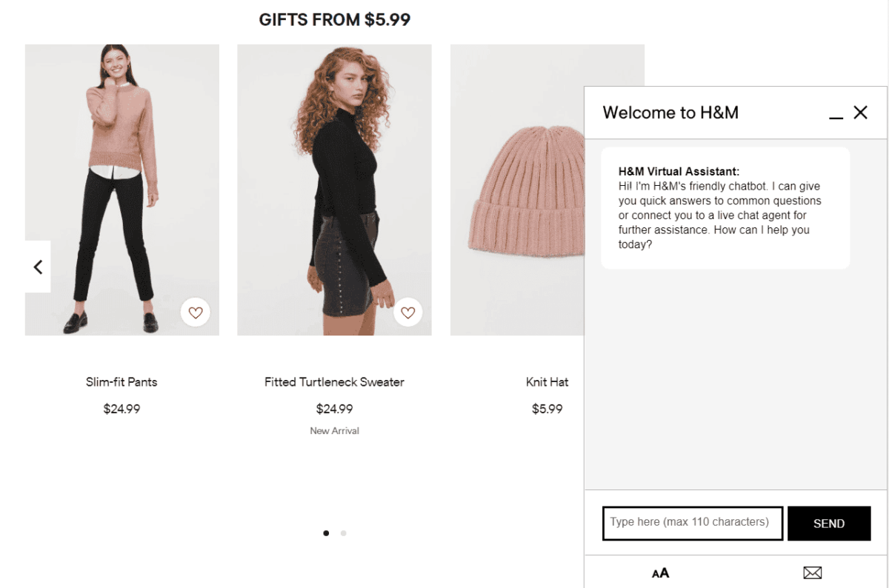The image size is (889, 588).
Task: Click the H&M Virtual Assistant message bubble
Action: (x=725, y=208)
